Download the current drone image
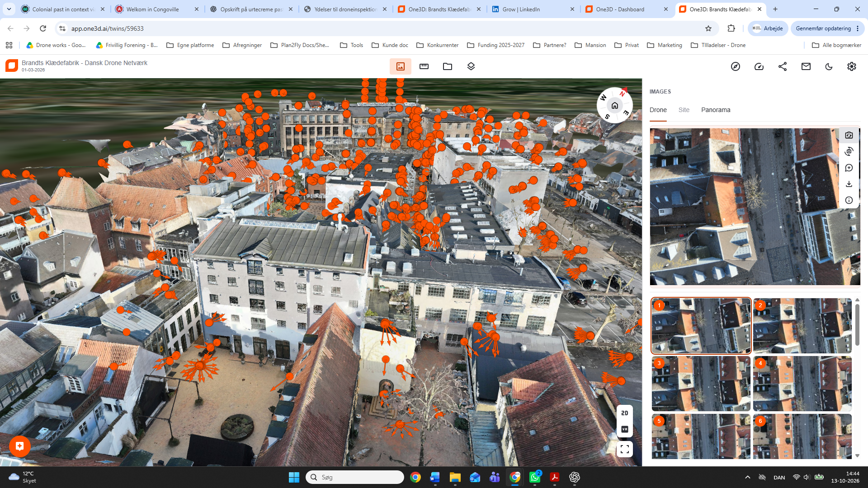868x488 pixels. [849, 184]
